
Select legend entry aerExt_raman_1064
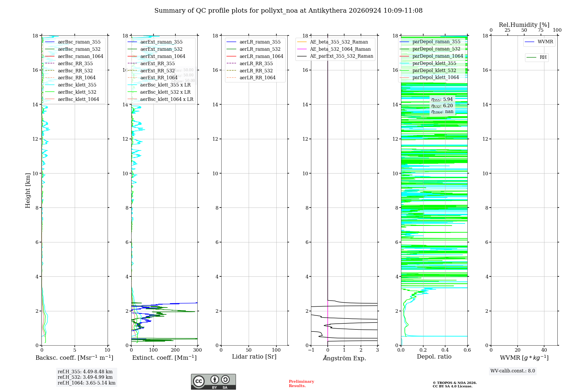click(x=156, y=56)
